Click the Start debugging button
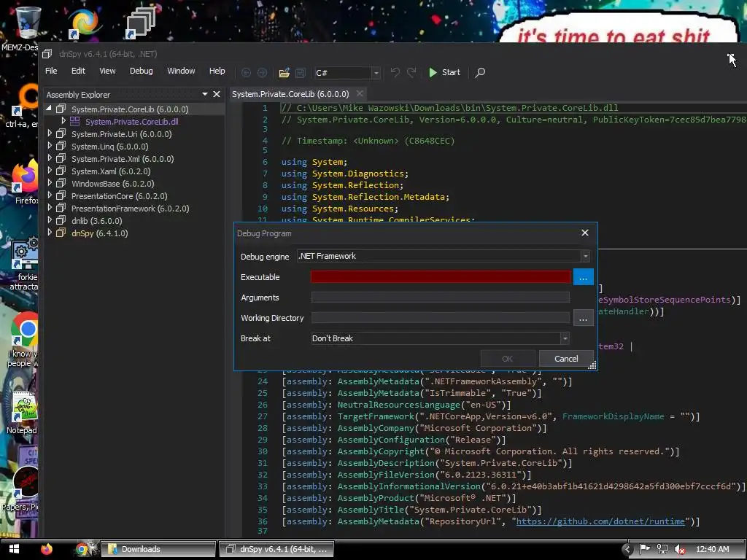 tap(444, 72)
